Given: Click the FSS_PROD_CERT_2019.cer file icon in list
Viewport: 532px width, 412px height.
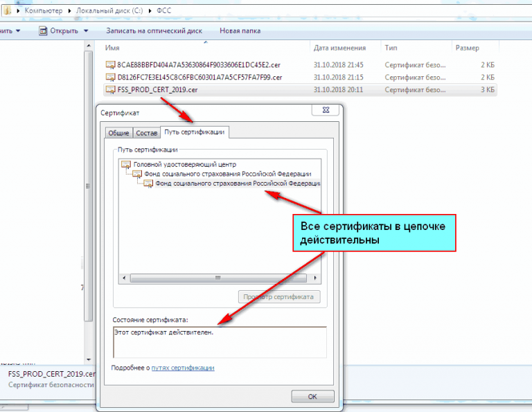Looking at the screenshot, I should pyautogui.click(x=110, y=89).
